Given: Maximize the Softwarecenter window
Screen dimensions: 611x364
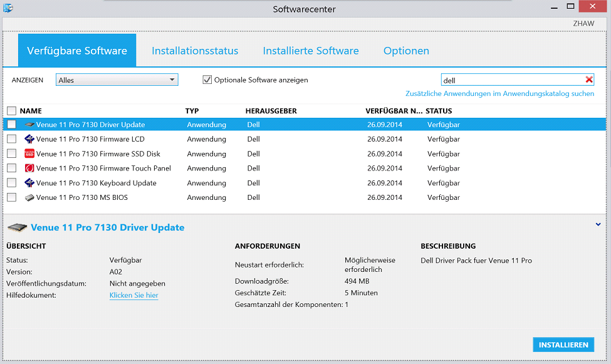Looking at the screenshot, I should point(570,6).
